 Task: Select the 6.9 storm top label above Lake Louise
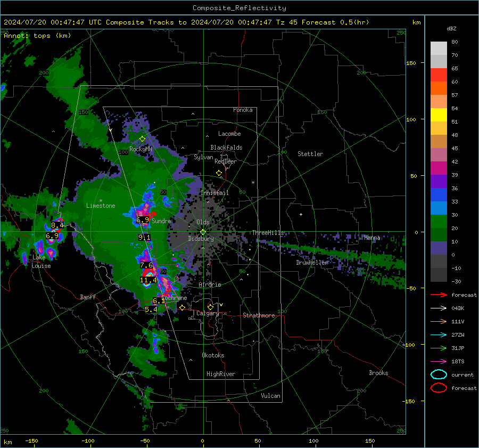point(52,236)
